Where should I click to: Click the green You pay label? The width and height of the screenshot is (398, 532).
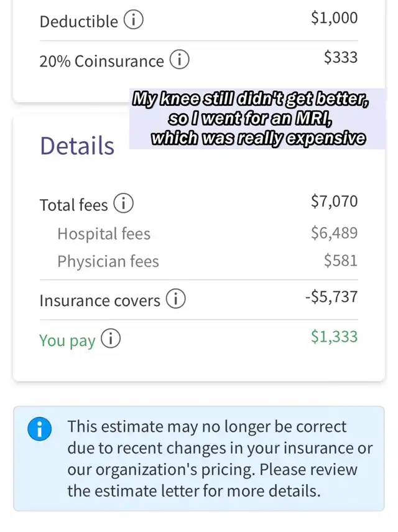coord(67,340)
